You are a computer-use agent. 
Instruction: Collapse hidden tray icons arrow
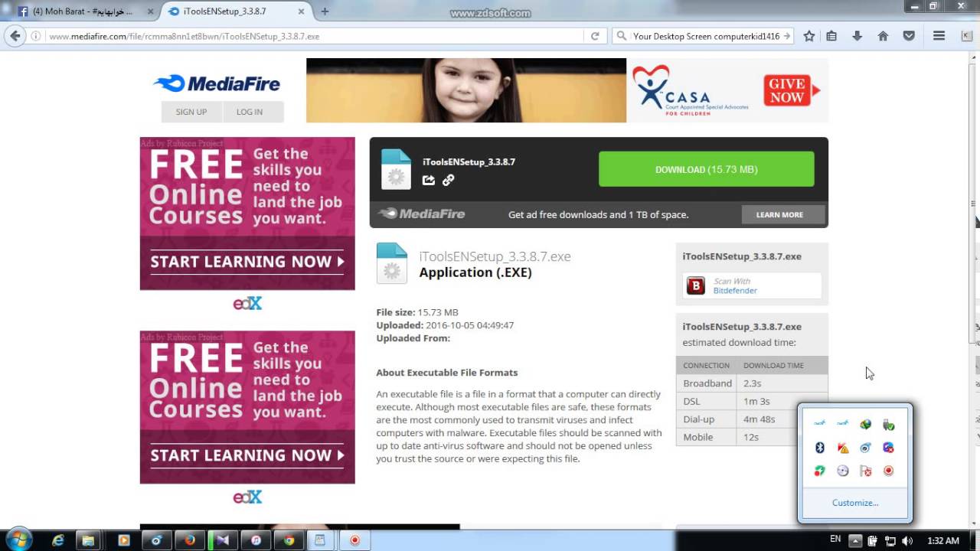[x=855, y=540]
